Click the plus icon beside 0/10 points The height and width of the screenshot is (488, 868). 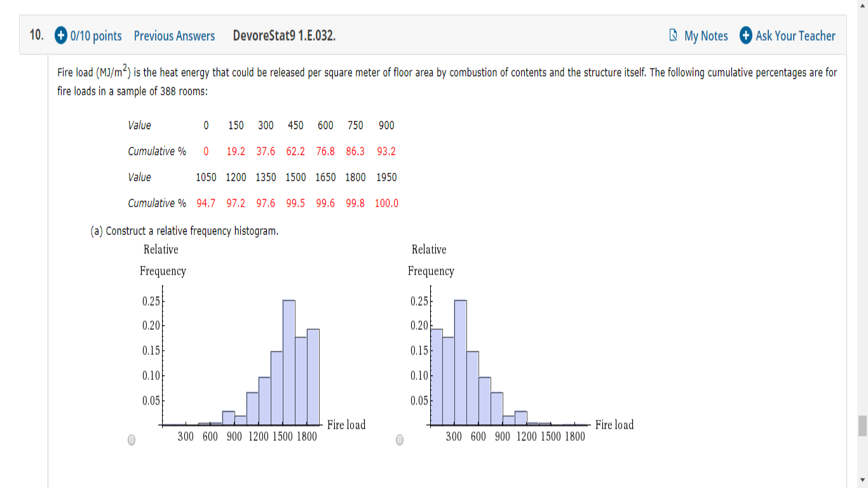pyautogui.click(x=59, y=36)
